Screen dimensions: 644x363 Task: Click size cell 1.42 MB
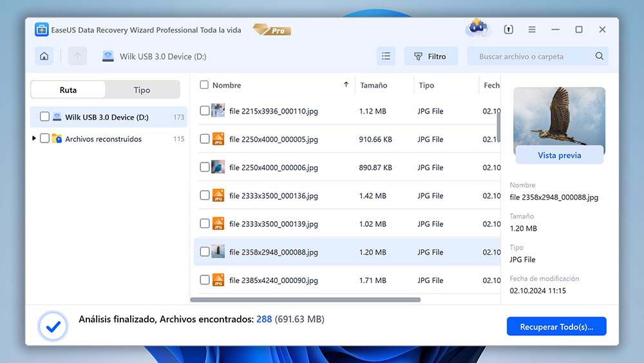(372, 195)
